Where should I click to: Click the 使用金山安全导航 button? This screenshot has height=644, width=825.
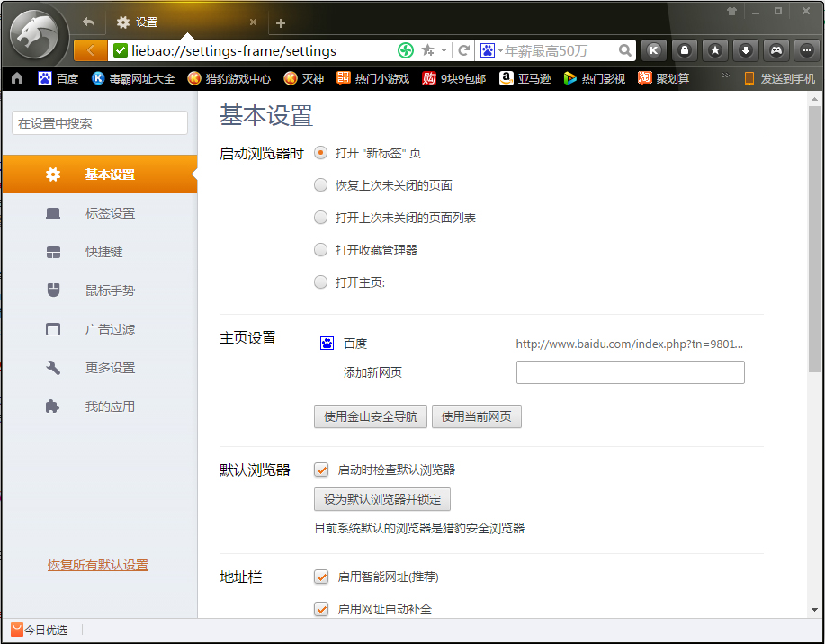pyautogui.click(x=372, y=416)
